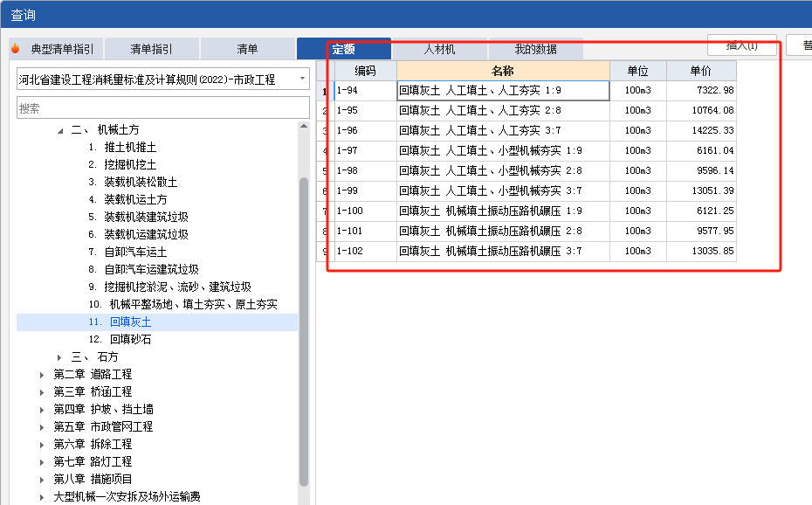Screen dimensions: 812x505
Task: Select 12. 回填砂石 tree item
Action: (x=120, y=339)
